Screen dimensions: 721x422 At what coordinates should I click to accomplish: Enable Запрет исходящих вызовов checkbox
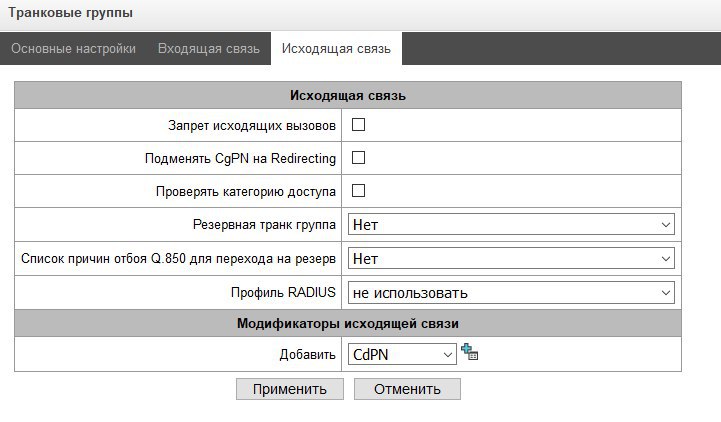point(358,125)
